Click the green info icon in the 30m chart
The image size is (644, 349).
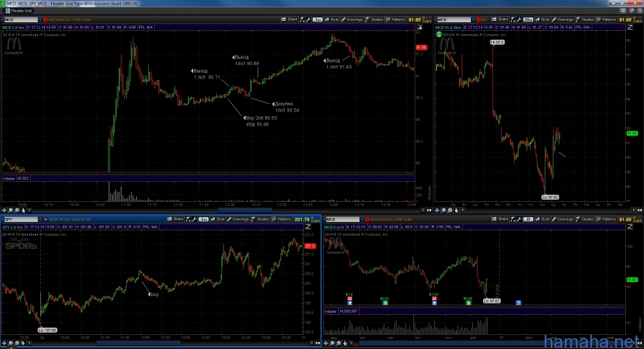439,34
